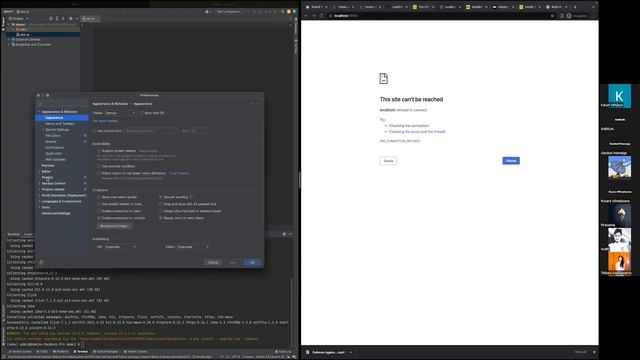Viewport: 640px width, 360px height.
Task: Click How it works link
Action: (179, 173)
